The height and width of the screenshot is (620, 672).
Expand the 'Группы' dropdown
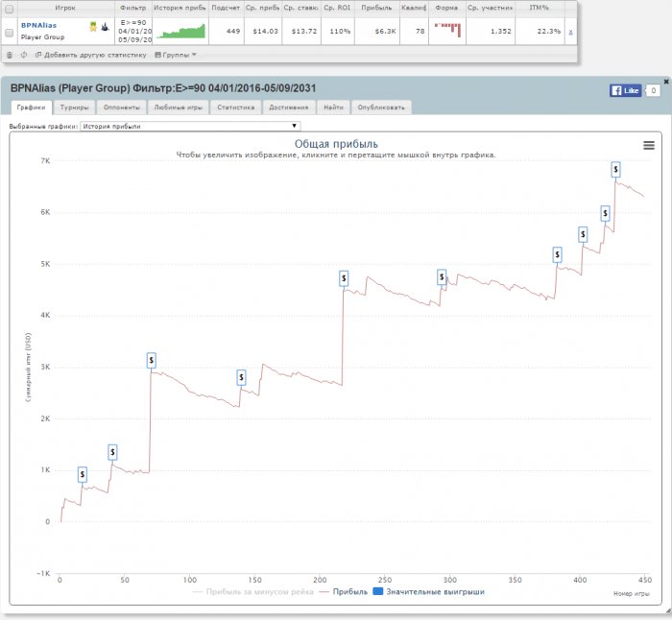click(x=173, y=55)
